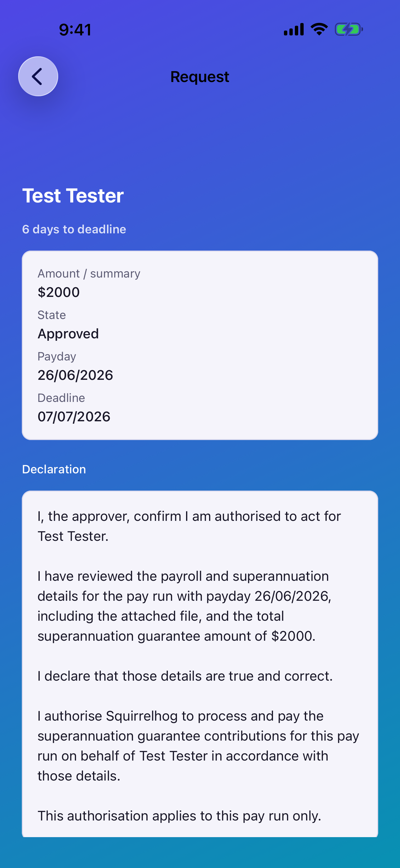Tap the Declaration section heading
Image resolution: width=400 pixels, height=868 pixels.
54,469
